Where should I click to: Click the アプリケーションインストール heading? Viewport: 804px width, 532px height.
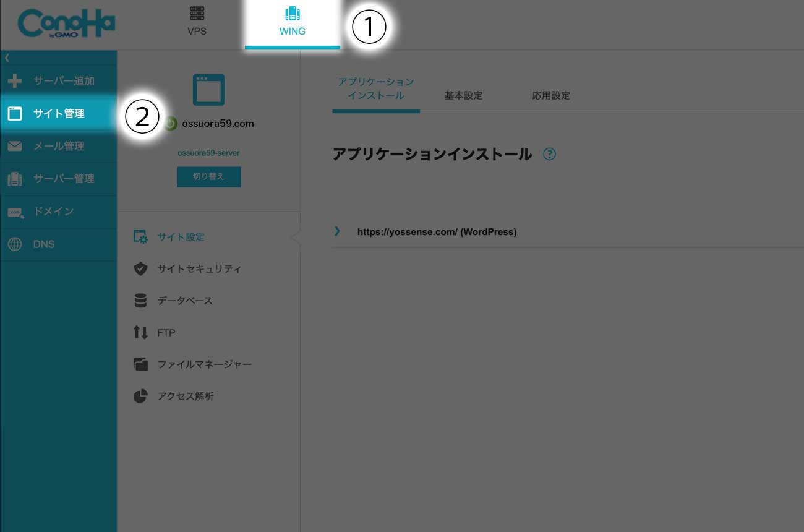[432, 154]
